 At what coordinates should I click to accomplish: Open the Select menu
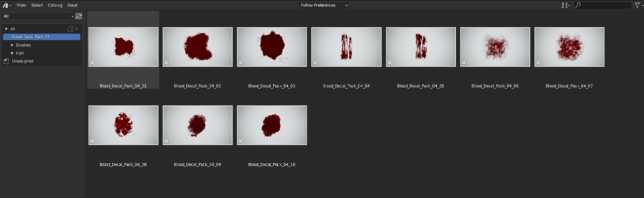click(x=37, y=5)
